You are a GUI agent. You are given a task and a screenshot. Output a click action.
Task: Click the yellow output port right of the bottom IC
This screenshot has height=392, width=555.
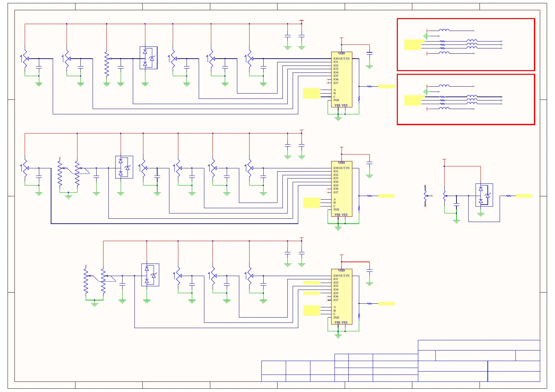coord(386,303)
